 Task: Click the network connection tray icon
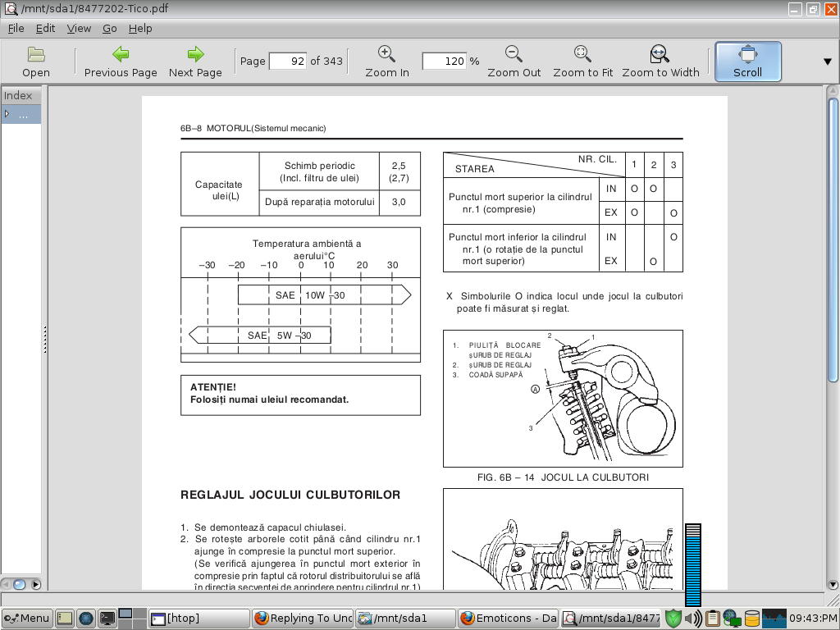click(x=732, y=619)
